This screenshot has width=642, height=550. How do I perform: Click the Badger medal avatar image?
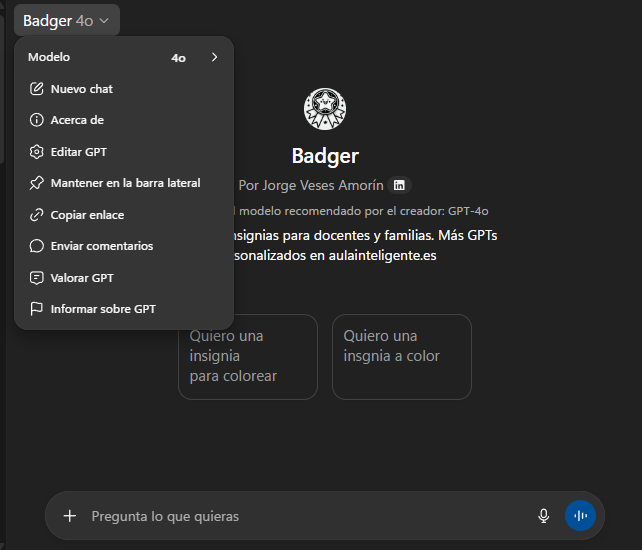tap(325, 109)
